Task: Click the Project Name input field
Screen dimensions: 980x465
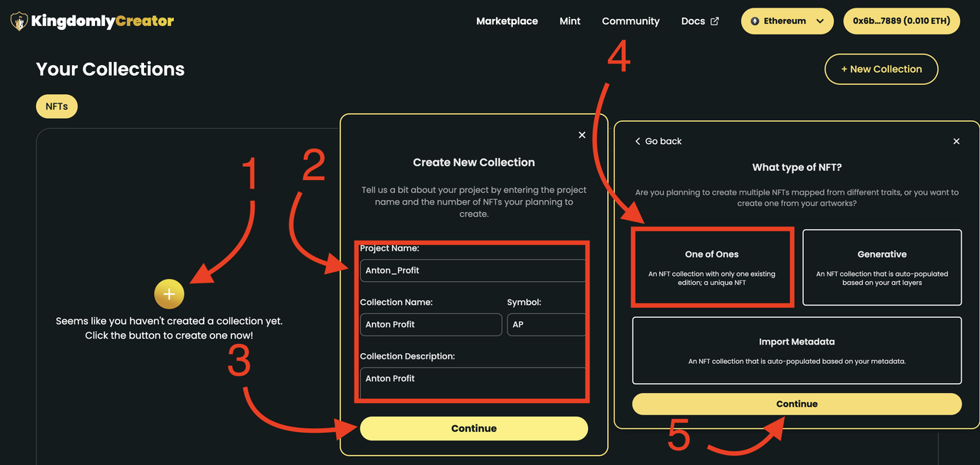Action: [x=473, y=270]
